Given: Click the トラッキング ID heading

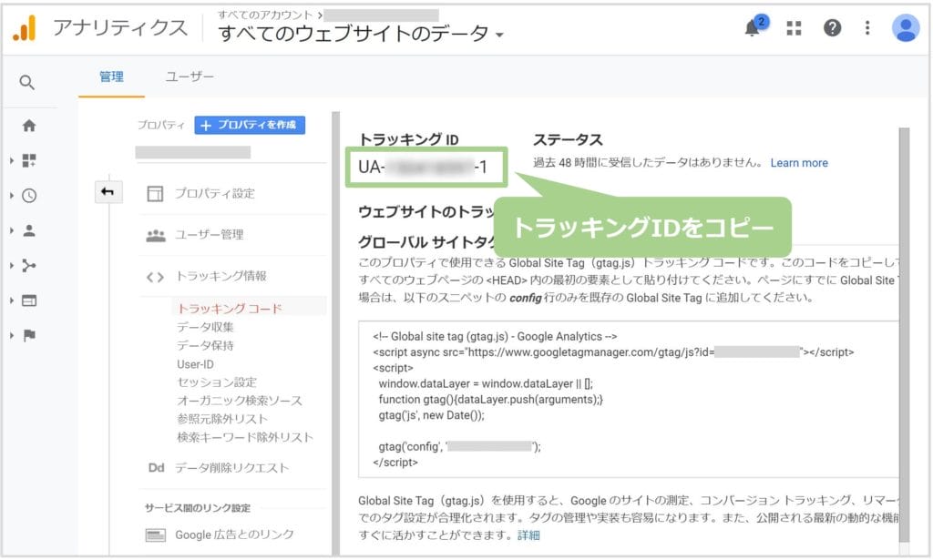Looking at the screenshot, I should [x=408, y=139].
